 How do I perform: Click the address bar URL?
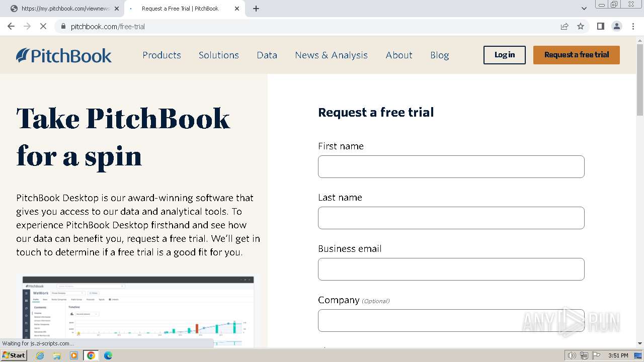click(x=108, y=26)
